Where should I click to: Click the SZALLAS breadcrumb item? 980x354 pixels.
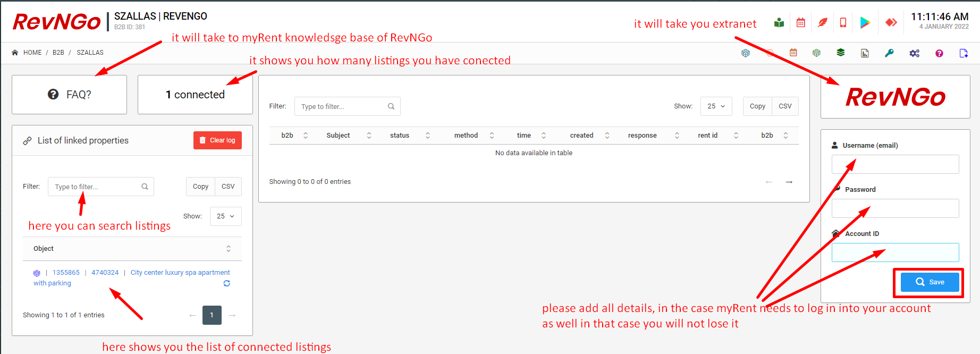point(90,53)
